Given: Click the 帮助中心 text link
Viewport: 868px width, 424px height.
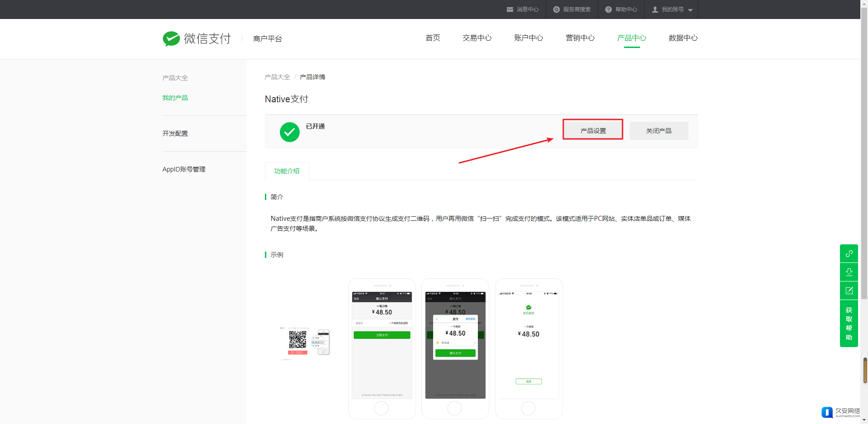Looking at the screenshot, I should (x=626, y=10).
